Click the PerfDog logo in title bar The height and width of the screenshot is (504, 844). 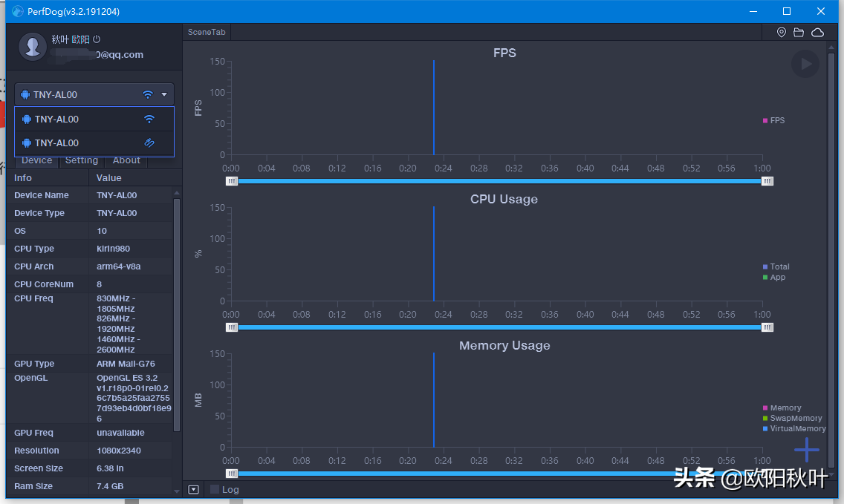(x=17, y=11)
